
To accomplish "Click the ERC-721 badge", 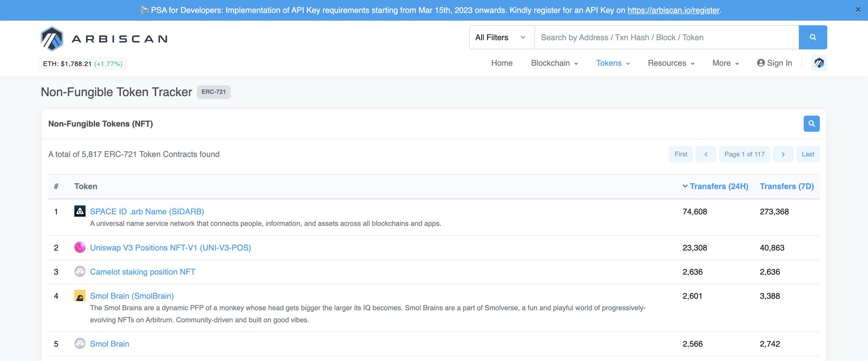I will click(x=214, y=92).
